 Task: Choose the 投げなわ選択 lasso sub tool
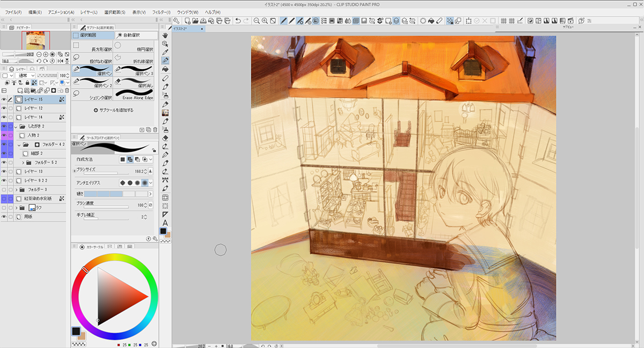point(93,59)
